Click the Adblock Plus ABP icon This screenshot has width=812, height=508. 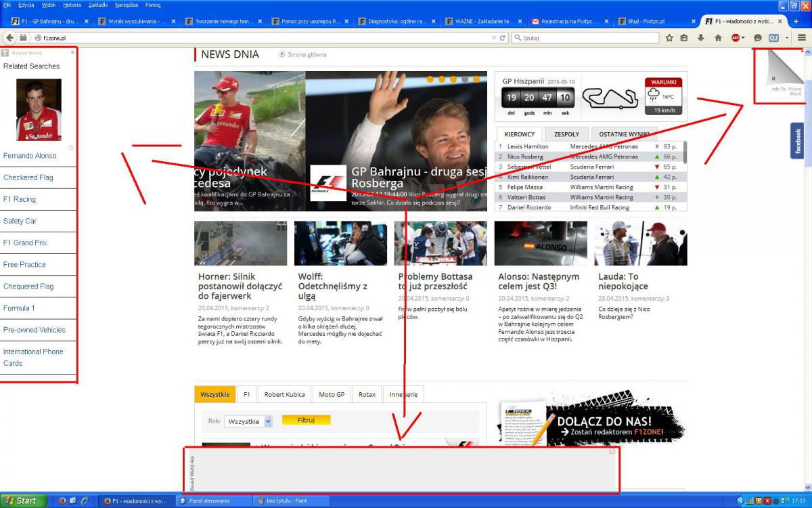pos(735,38)
